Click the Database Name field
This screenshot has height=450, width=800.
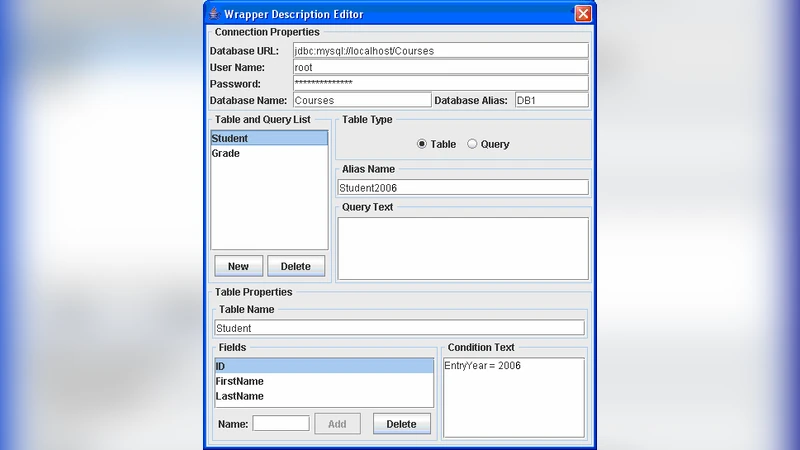tap(361, 100)
